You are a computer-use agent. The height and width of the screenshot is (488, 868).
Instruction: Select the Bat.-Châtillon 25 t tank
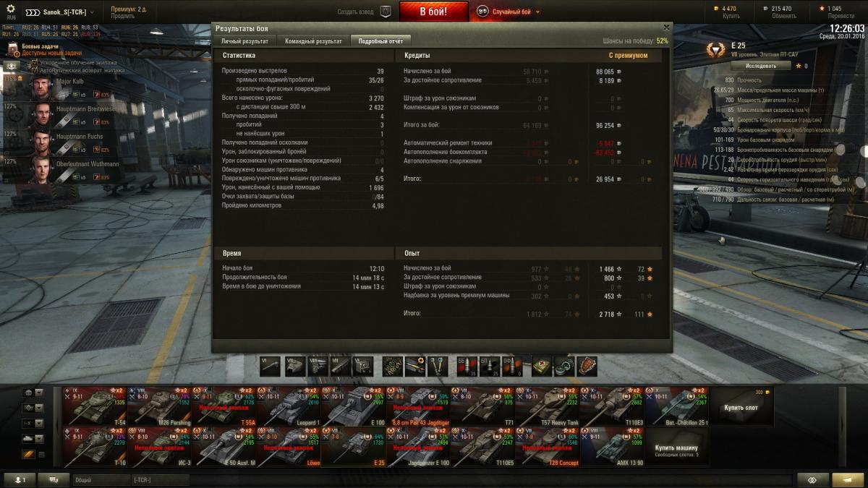click(x=676, y=406)
